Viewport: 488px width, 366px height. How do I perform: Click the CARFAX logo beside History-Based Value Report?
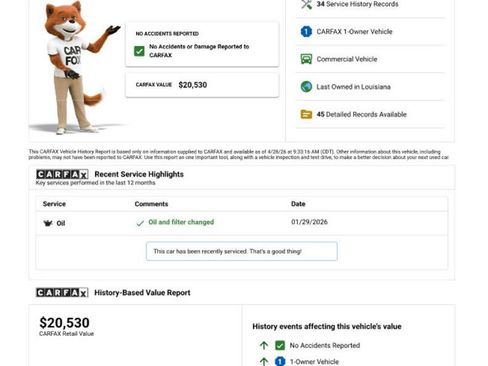click(x=62, y=293)
